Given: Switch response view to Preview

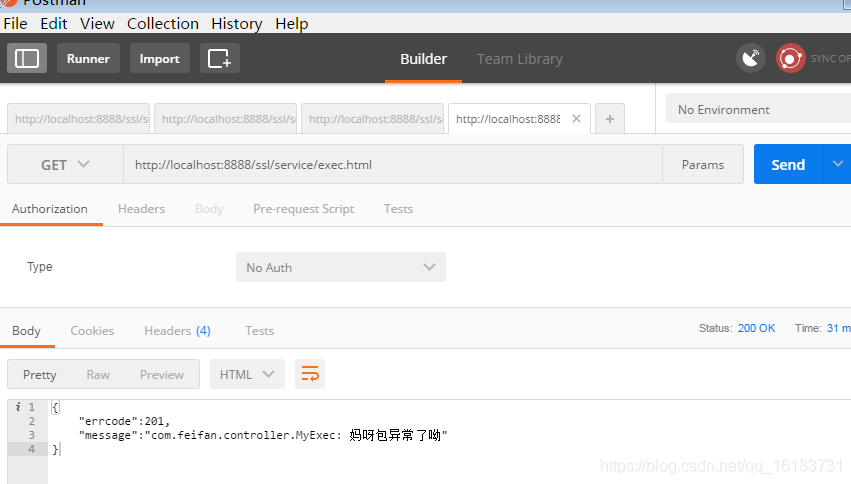Looking at the screenshot, I should pos(162,374).
